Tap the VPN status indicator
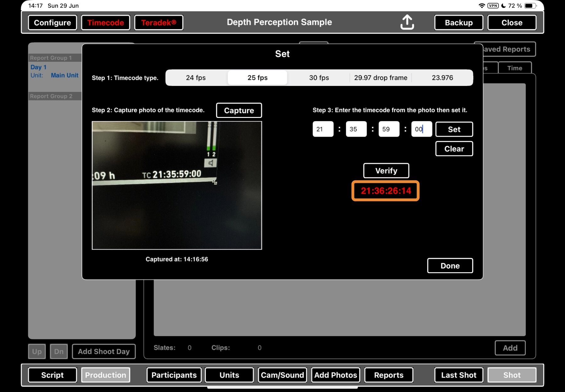This screenshot has height=392, width=565. tap(493, 6)
